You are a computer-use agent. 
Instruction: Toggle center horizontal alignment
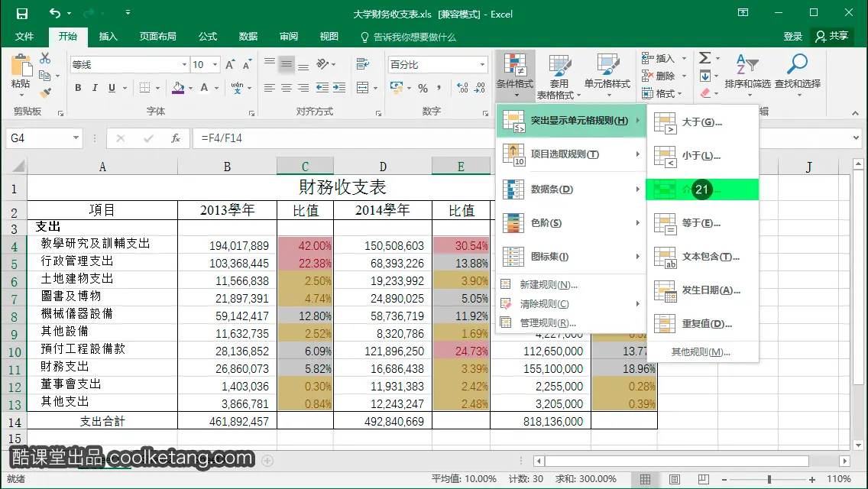tap(287, 88)
